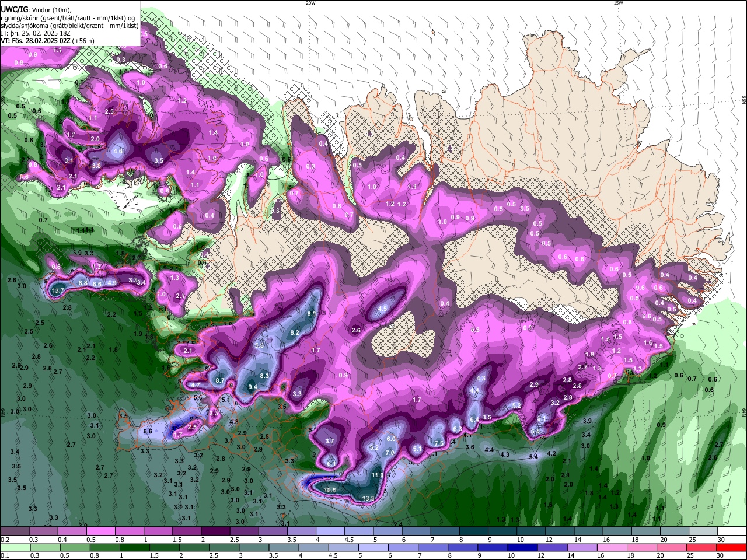Click the 13.8 precipitation value
Image resolution: width=747 pixels, height=560 pixels.
(368, 498)
